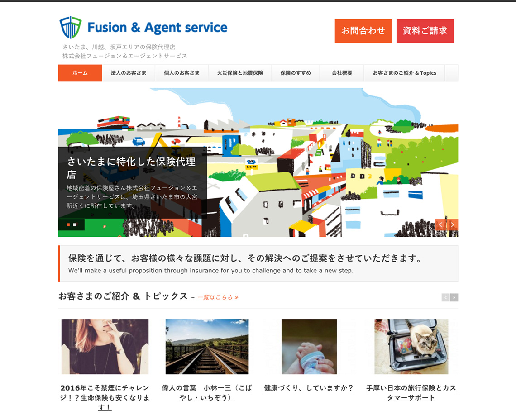Open the railway tracks article thumbnail
Image resolution: width=516 pixels, height=420 pixels.
(207, 346)
